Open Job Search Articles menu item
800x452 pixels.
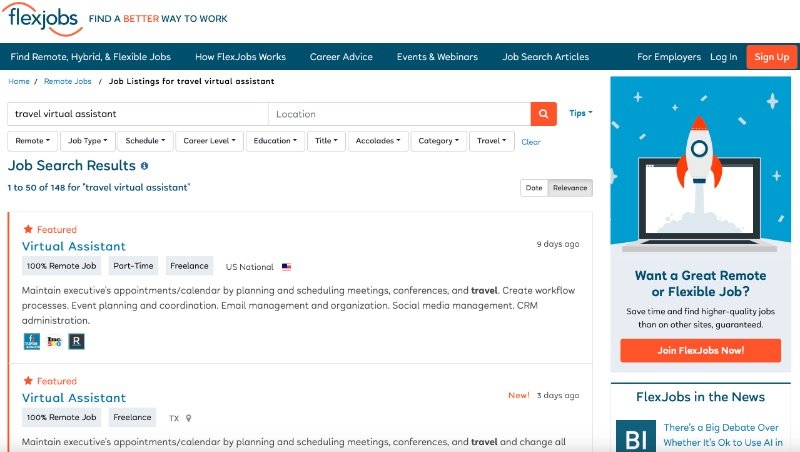tap(545, 57)
